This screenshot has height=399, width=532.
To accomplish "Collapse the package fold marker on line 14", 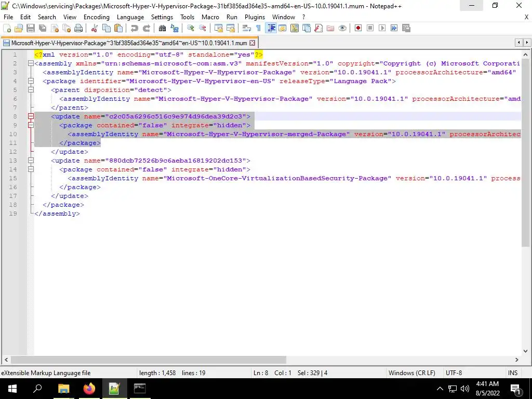I will coord(31,169).
